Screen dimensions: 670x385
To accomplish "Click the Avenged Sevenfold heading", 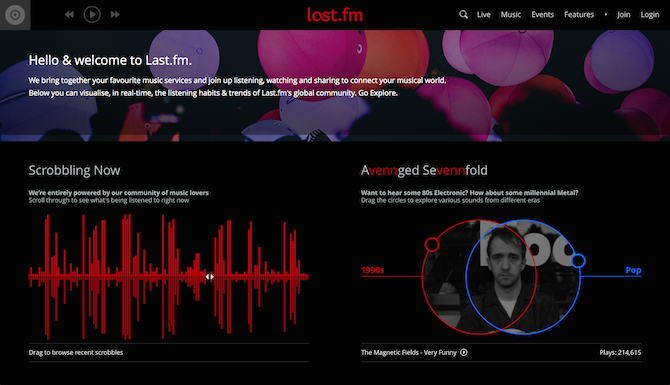I will pyautogui.click(x=424, y=170).
